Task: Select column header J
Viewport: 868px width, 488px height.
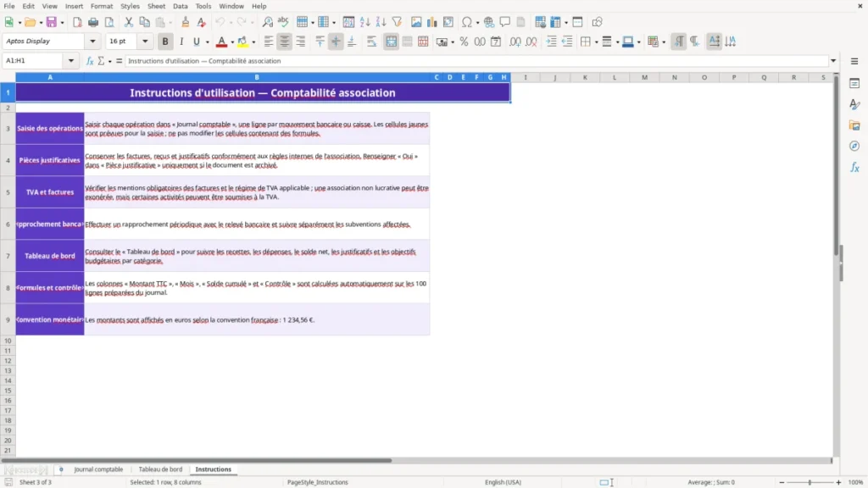Action: [554, 77]
